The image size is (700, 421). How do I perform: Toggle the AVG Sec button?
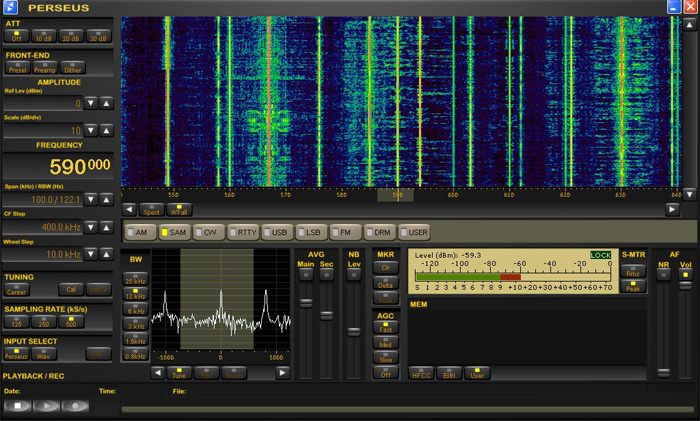pos(326,275)
